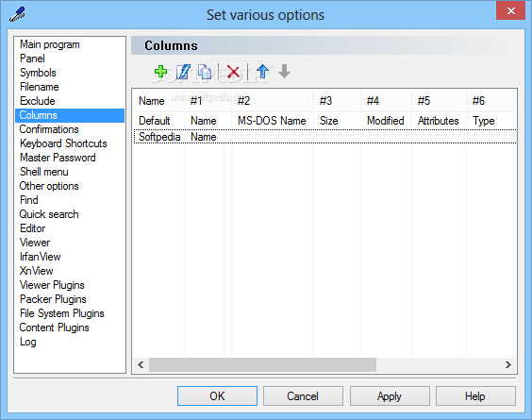Click the red X delete icon
The image size is (532, 420).
coord(233,72)
